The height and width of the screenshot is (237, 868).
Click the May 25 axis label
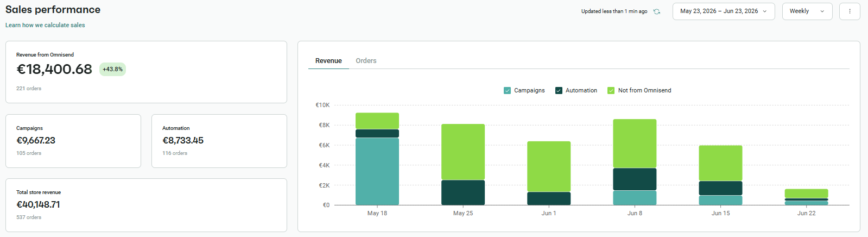pos(463,213)
